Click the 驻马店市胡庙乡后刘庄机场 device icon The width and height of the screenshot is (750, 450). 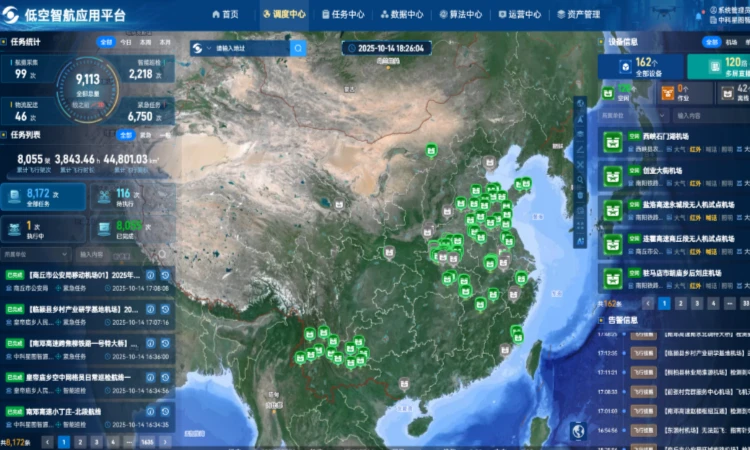click(x=613, y=278)
